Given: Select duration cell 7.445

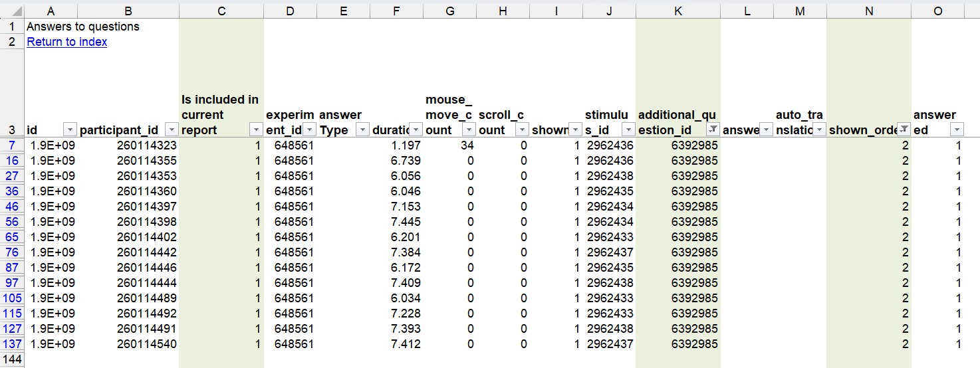Looking at the screenshot, I should coord(397,222).
